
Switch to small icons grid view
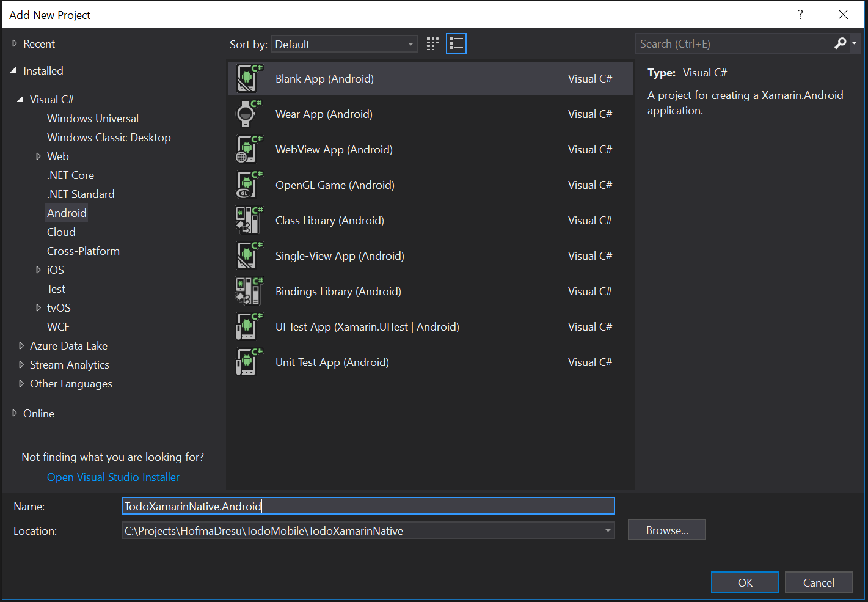(x=433, y=44)
